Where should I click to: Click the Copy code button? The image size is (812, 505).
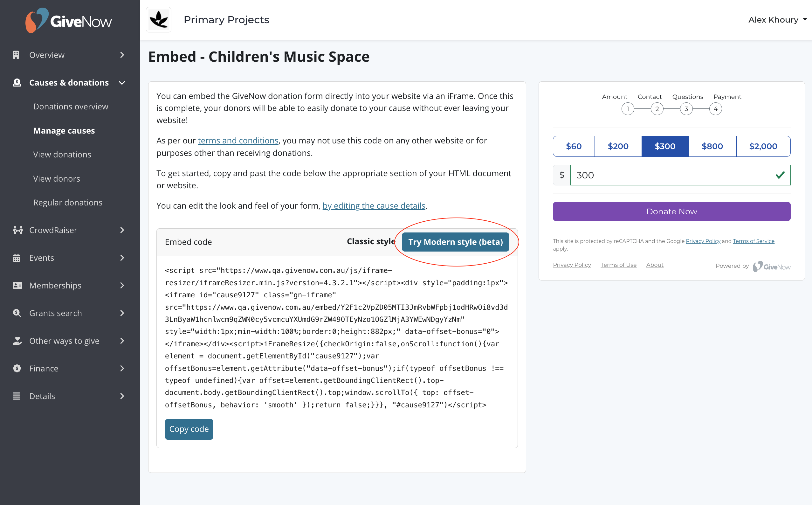189,429
